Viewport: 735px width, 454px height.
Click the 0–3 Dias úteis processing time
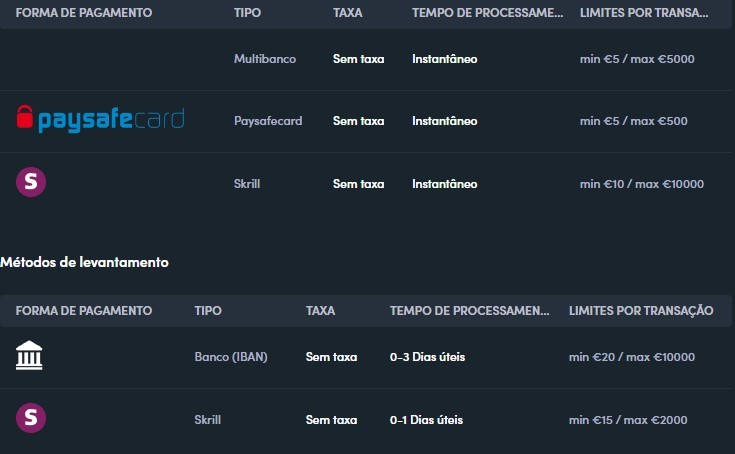click(x=428, y=357)
